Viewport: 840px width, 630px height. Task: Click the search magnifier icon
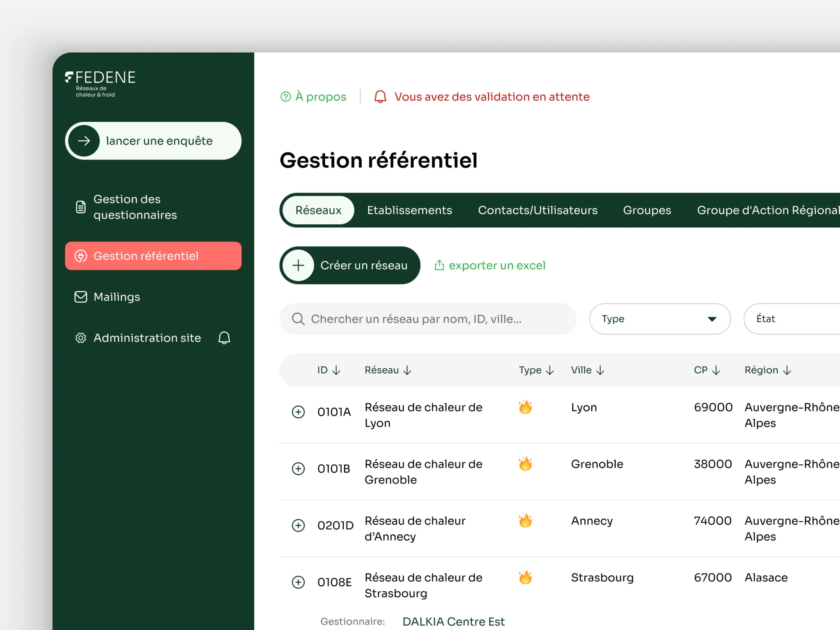point(298,319)
